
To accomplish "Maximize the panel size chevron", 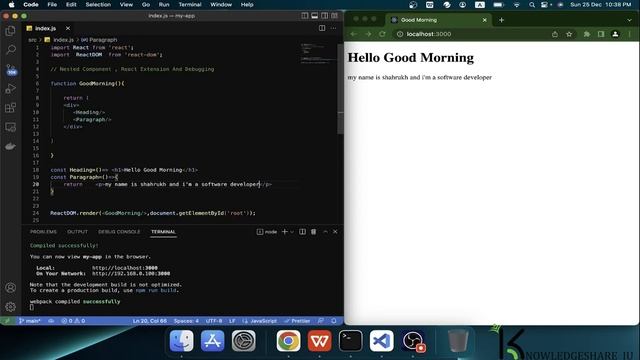I will click(x=325, y=231).
